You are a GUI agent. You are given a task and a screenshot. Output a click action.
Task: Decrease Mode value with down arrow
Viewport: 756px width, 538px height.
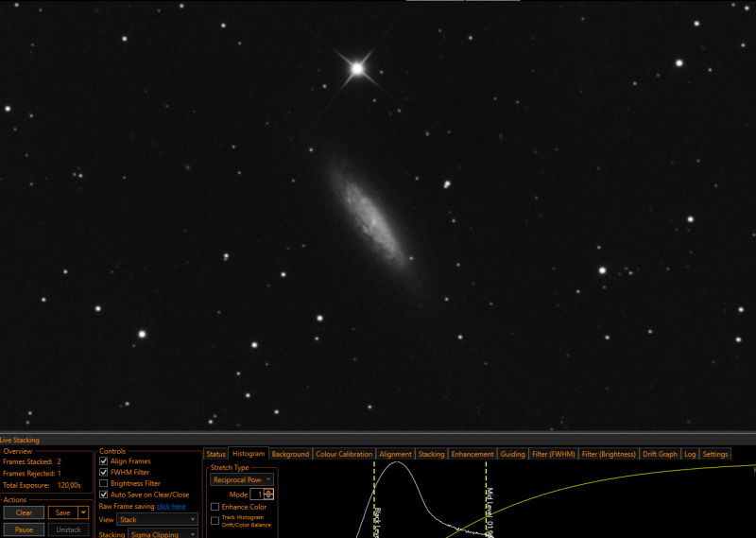[x=268, y=497]
